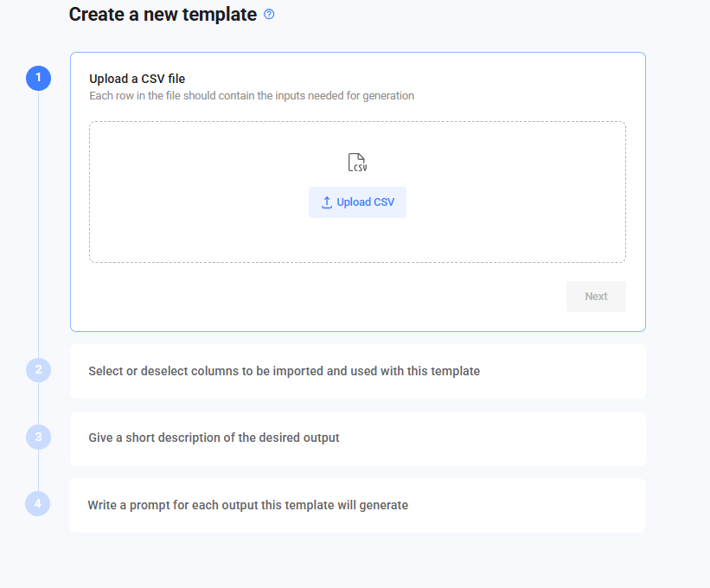This screenshot has height=588, width=710.
Task: Select step 1 circle indicator
Action: click(39, 79)
